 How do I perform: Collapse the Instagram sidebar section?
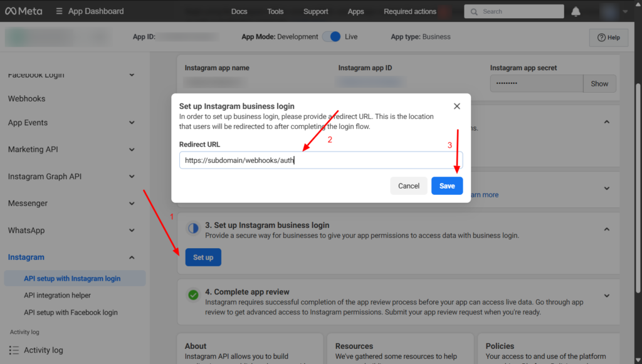[132, 257]
